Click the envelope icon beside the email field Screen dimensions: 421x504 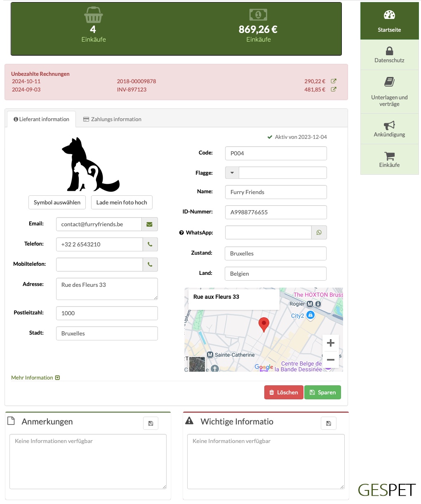pos(150,224)
